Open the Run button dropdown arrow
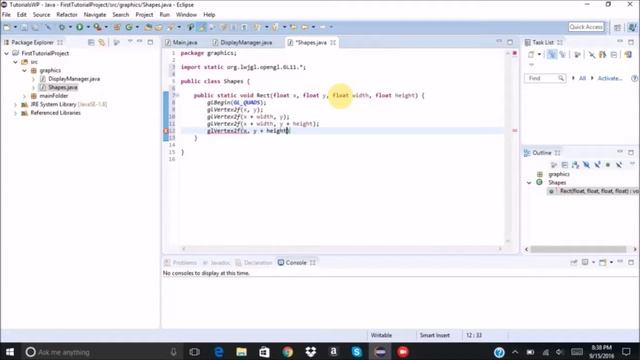The width and height of the screenshot is (640, 360). [x=88, y=27]
